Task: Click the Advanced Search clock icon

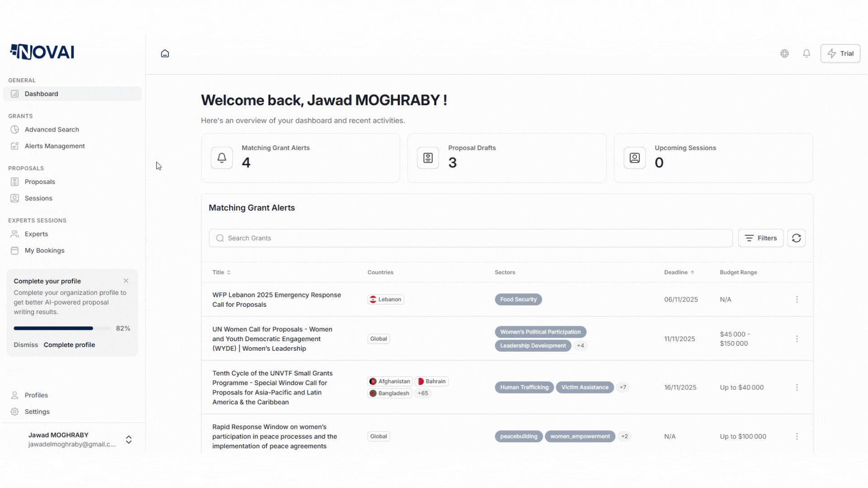Action: click(15, 130)
